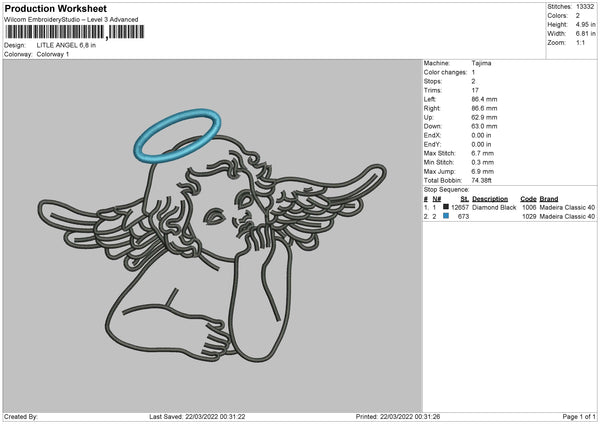The image size is (600, 424).
Task: Click Madeira Classic 40 in the Diamond Black row
Action: point(567,208)
